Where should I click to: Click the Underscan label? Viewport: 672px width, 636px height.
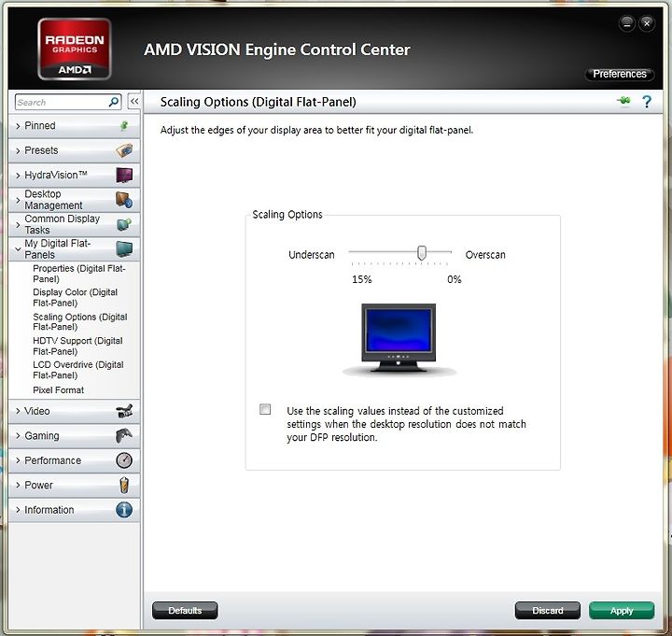tap(311, 255)
